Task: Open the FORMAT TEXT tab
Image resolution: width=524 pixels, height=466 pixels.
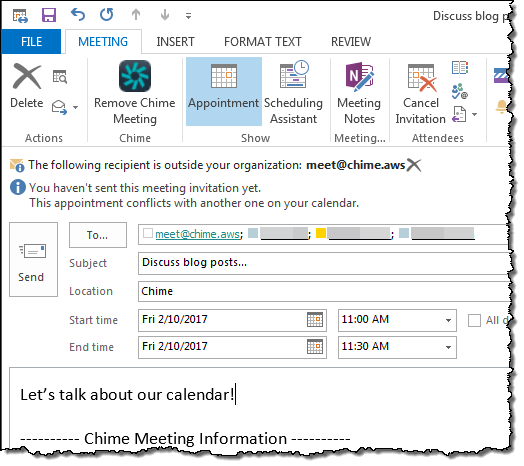Action: [x=263, y=41]
